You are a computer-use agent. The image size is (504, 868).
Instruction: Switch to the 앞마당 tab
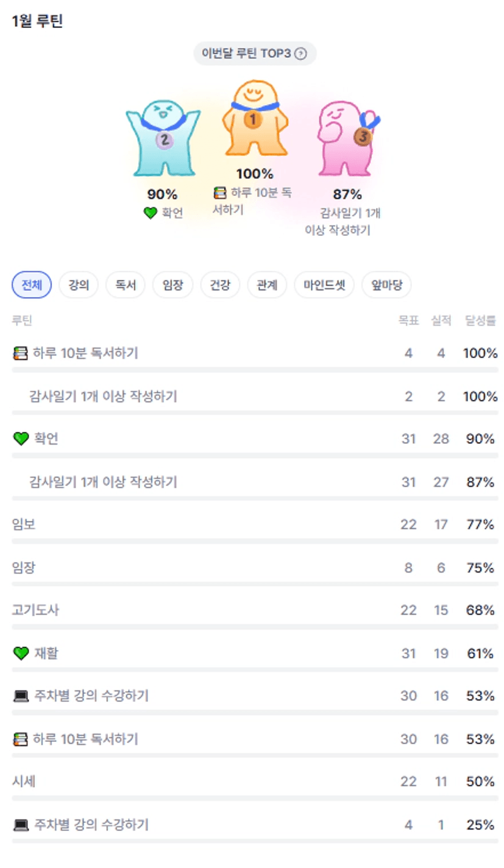pyautogui.click(x=386, y=285)
